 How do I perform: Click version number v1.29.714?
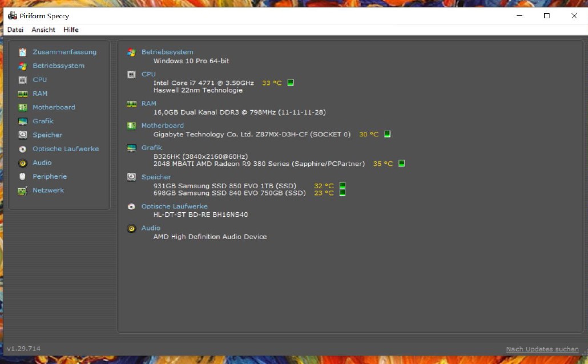coord(23,349)
